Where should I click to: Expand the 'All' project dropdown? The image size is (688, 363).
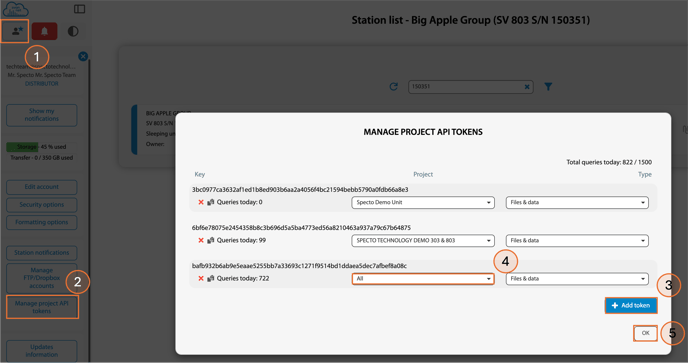pos(423,279)
